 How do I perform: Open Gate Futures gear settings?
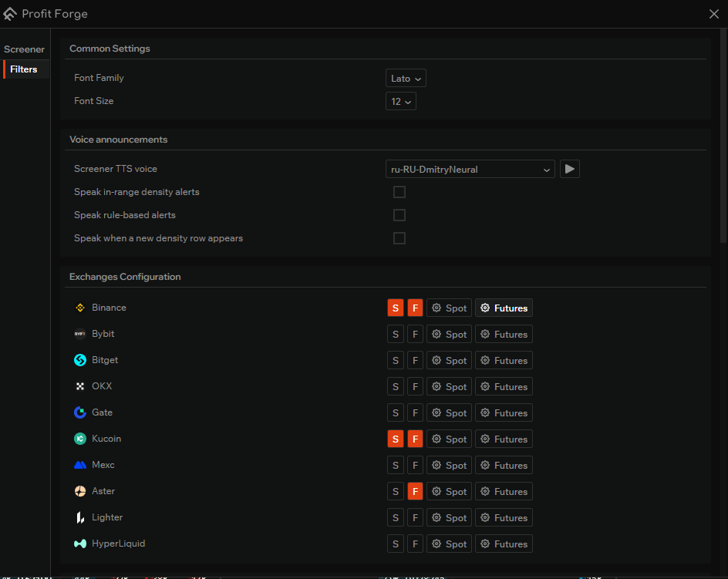click(x=504, y=412)
